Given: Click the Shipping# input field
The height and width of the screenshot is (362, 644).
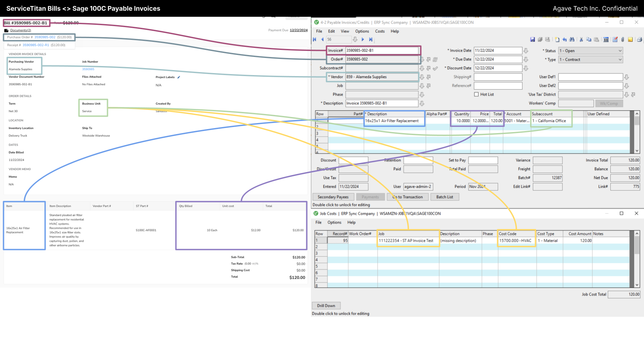Looking at the screenshot, I should (498, 77).
